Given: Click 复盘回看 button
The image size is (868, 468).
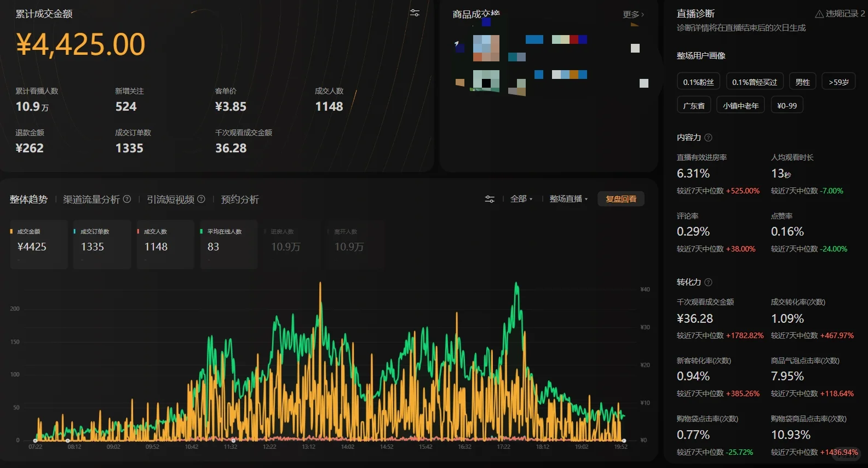Looking at the screenshot, I should coord(621,199).
